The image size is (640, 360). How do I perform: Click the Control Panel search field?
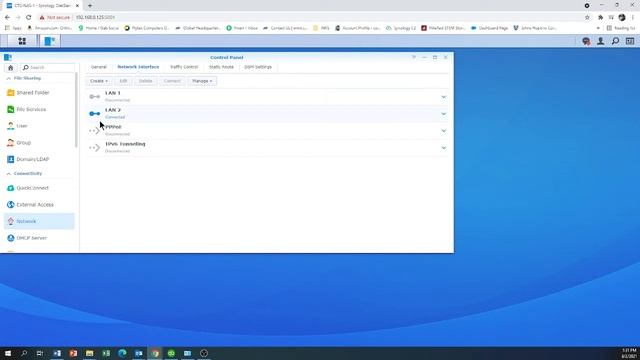[x=48, y=68]
